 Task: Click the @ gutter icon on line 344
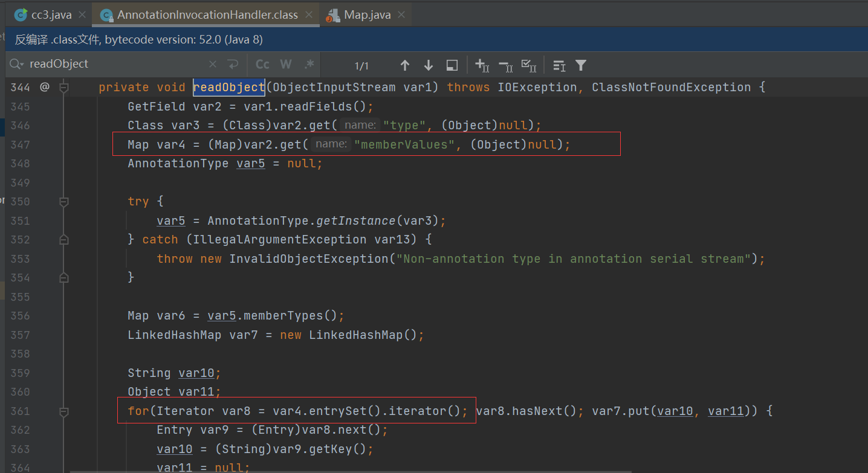click(x=45, y=87)
